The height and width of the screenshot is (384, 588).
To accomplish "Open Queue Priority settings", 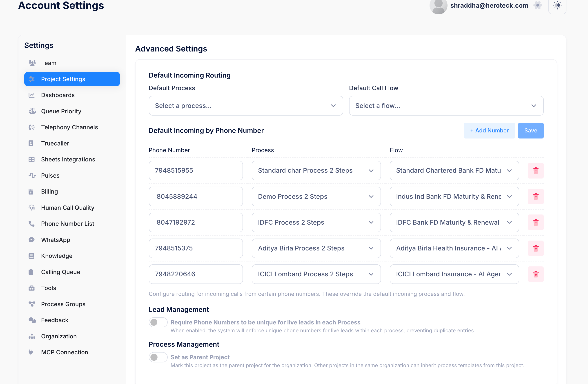I will pos(72,111).
